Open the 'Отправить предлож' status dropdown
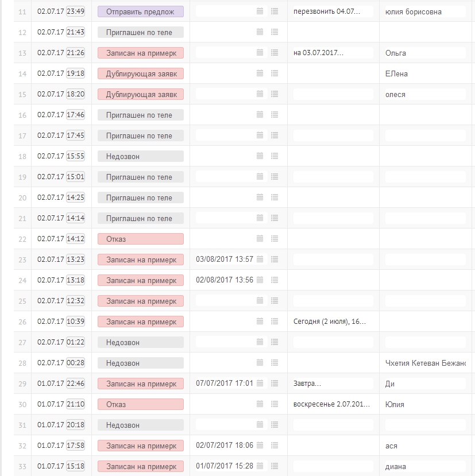Screen dimensions: 475x476 (x=141, y=11)
